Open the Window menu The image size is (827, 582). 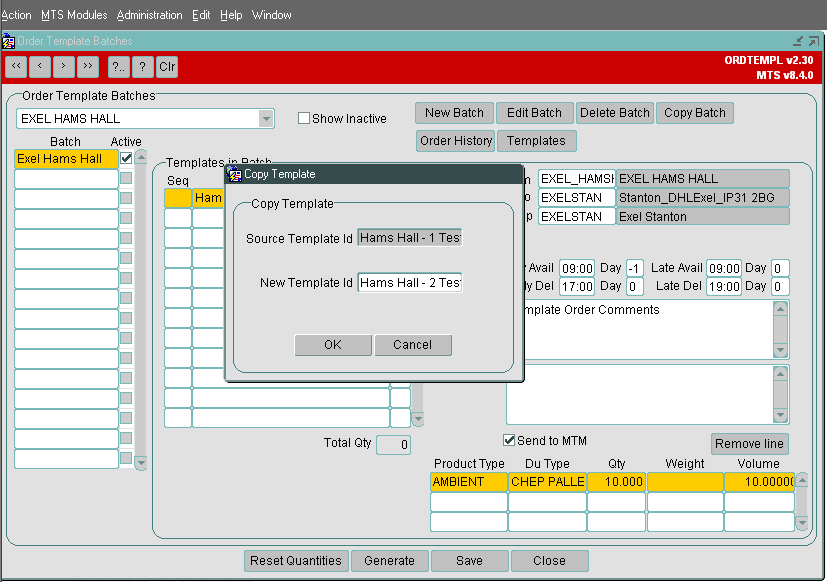click(272, 15)
